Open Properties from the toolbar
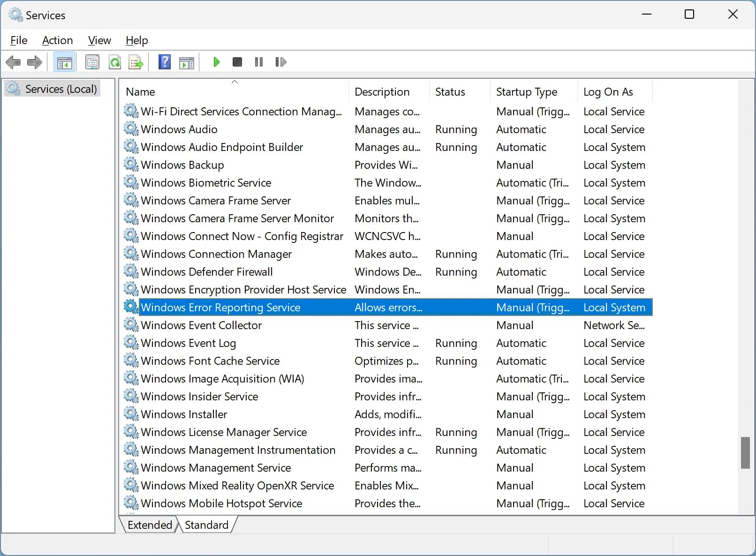This screenshot has width=756, height=556. point(92,62)
